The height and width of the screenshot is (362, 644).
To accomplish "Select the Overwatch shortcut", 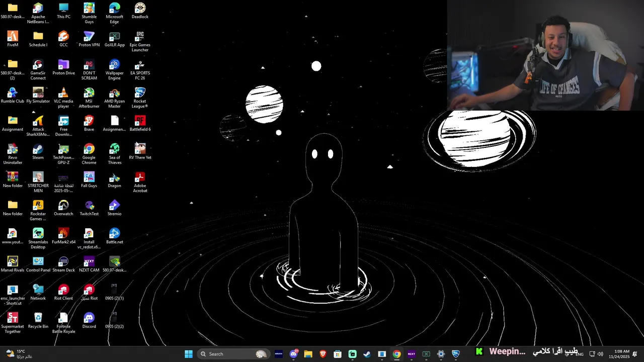I will click(x=63, y=208).
